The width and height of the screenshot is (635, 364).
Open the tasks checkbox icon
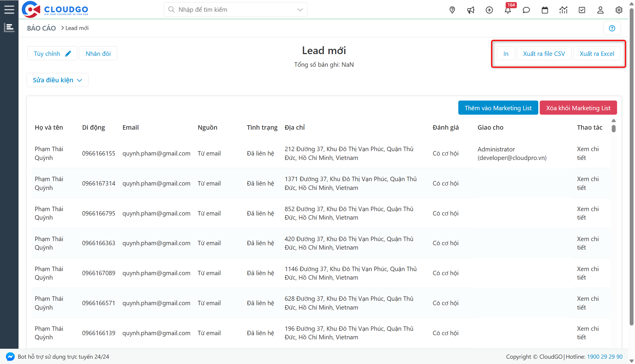click(x=582, y=10)
